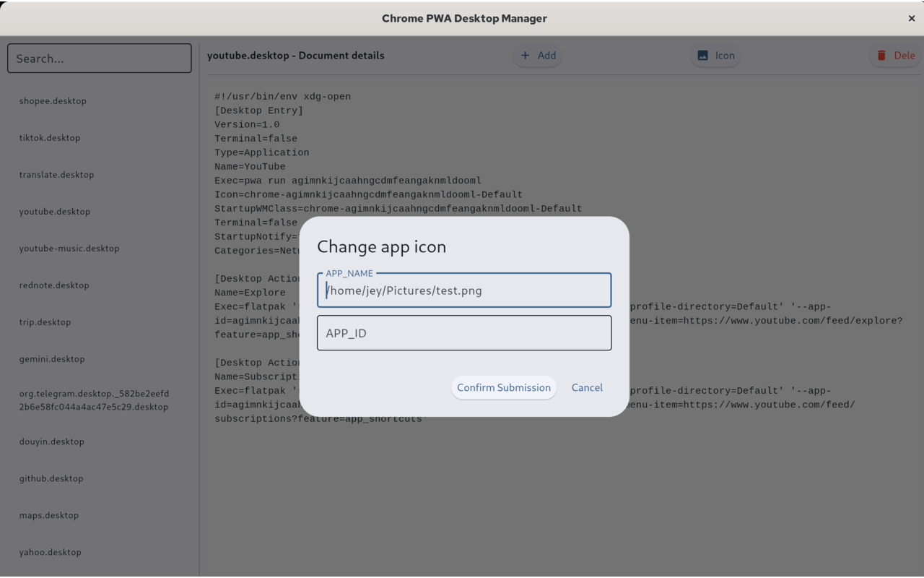Screen dimensions: 924x578
Task: Click trip.desktop list item
Action: click(45, 322)
